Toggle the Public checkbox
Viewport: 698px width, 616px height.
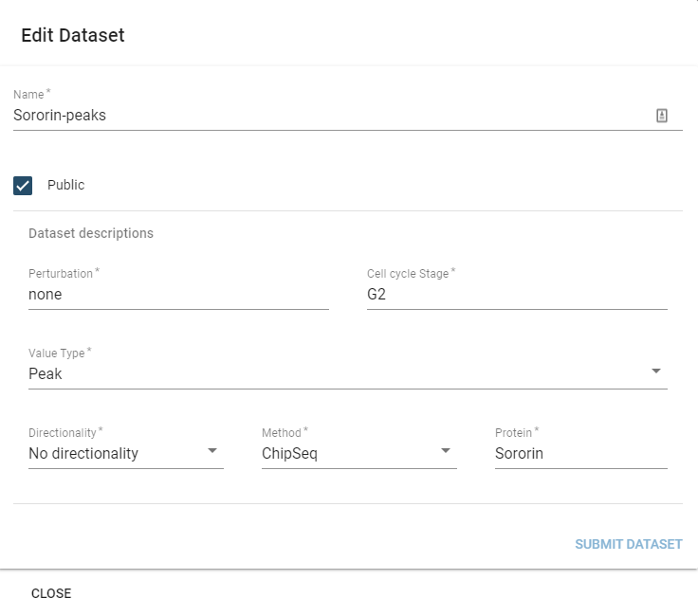point(23,186)
